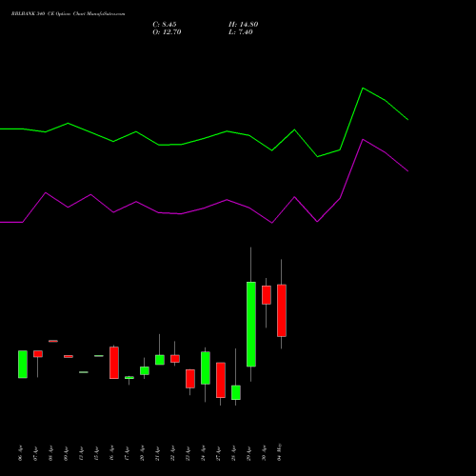Click the peak of the purple line

click(363, 140)
